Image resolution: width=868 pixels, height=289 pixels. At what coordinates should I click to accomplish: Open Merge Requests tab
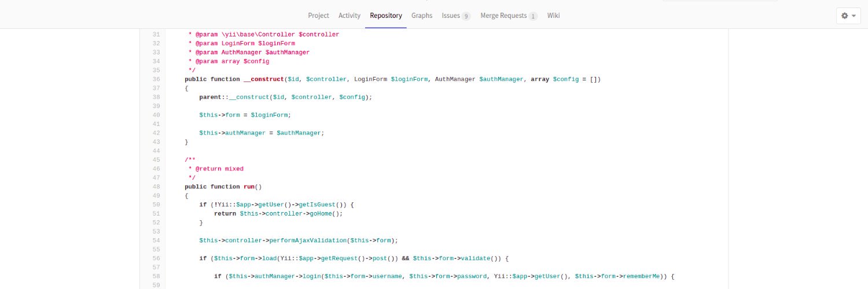(x=509, y=16)
